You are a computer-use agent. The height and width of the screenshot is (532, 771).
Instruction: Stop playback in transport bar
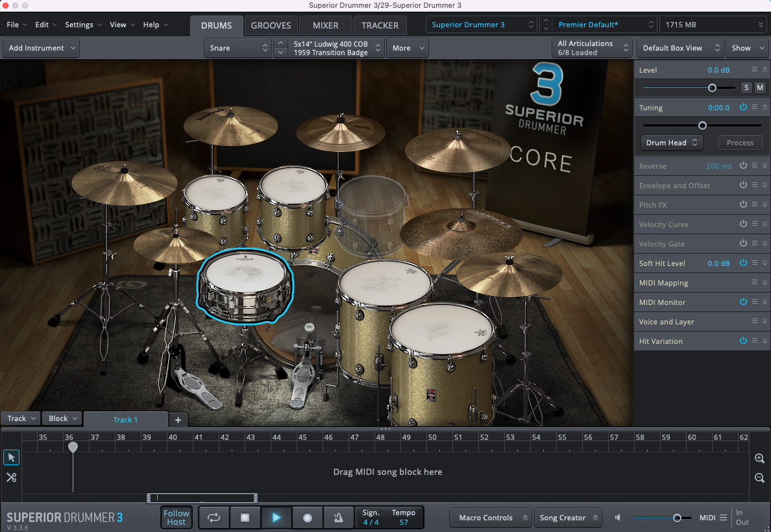point(245,517)
